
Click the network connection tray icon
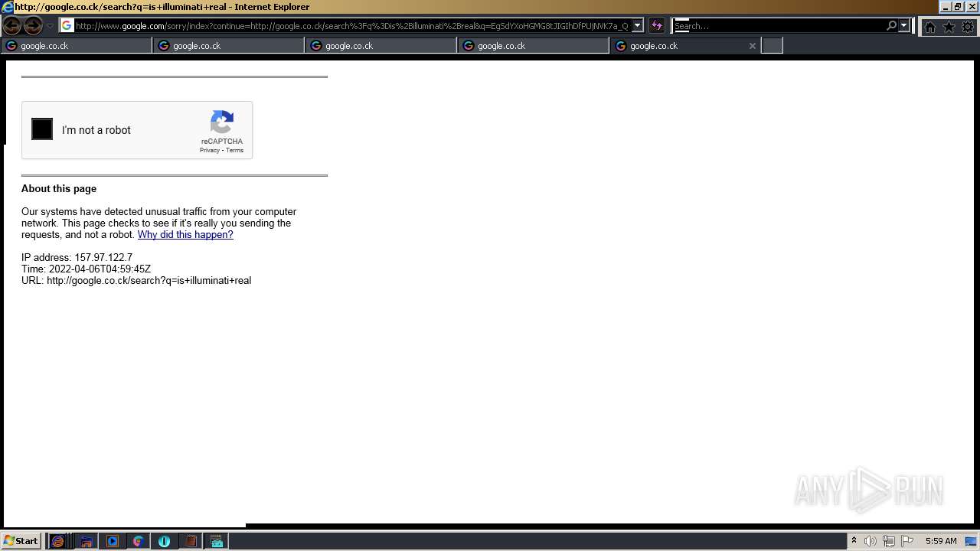pyautogui.click(x=889, y=541)
